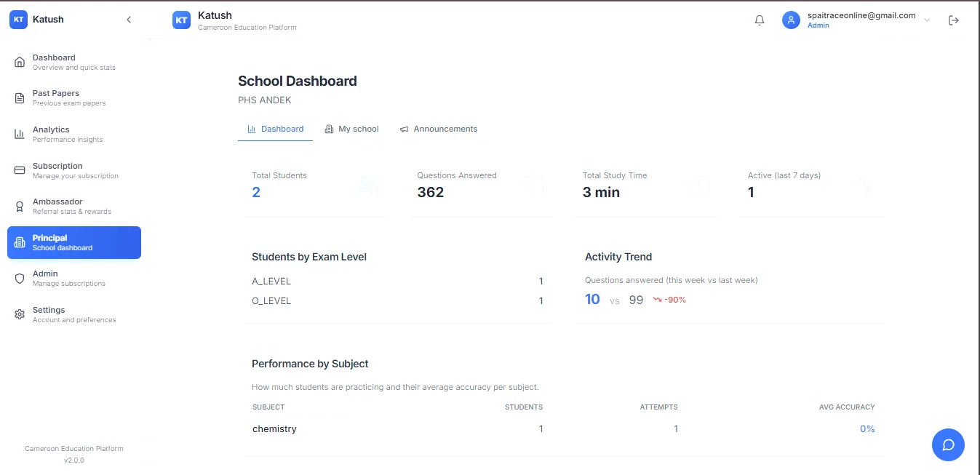Image resolution: width=980 pixels, height=475 pixels.
Task: Open the spaitraceonline@gmail.com account menu
Action: (x=861, y=20)
